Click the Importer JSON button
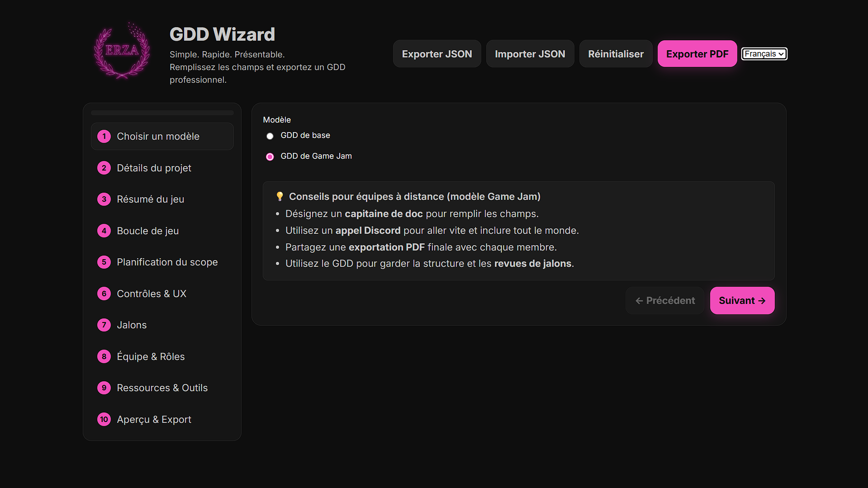The width and height of the screenshot is (868, 488). pos(530,54)
